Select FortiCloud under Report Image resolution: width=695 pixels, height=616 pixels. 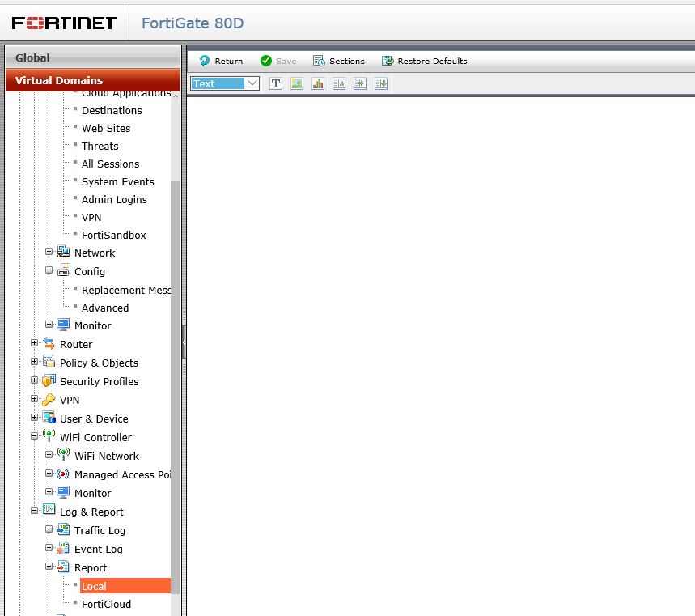106,604
